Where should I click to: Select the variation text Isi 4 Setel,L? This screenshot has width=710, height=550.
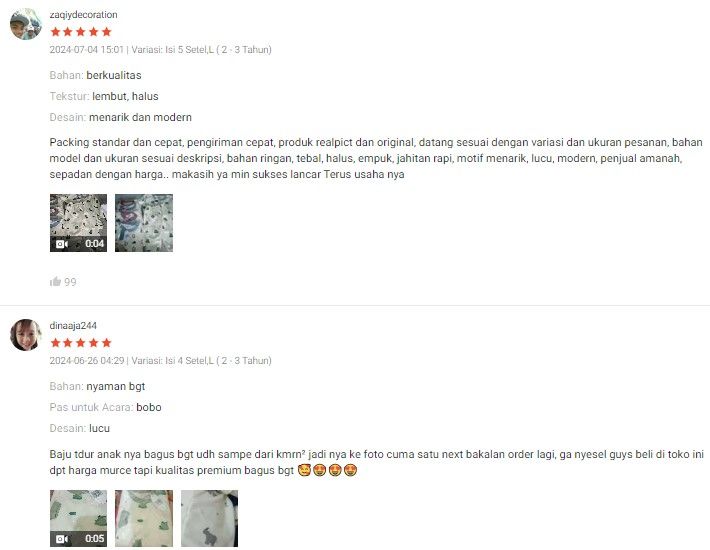189,360
